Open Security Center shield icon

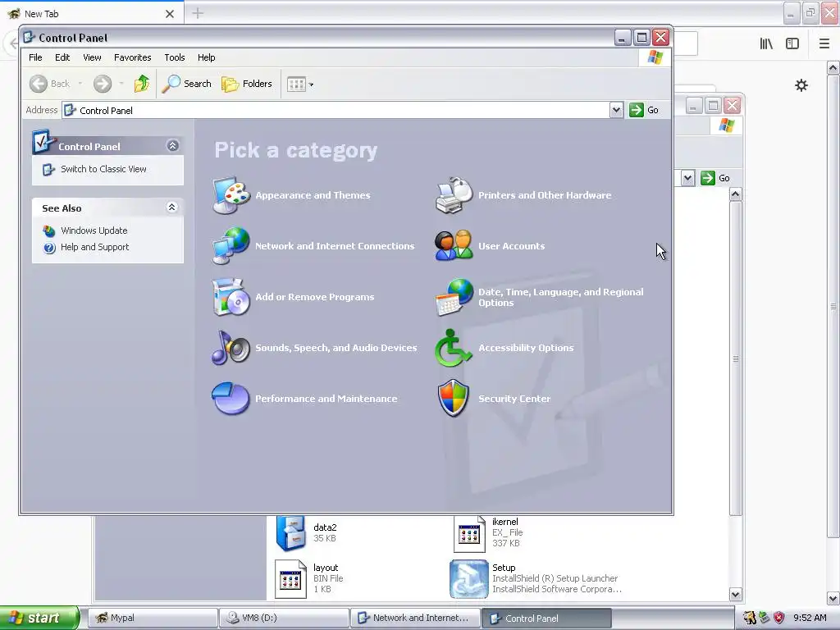[x=454, y=399]
